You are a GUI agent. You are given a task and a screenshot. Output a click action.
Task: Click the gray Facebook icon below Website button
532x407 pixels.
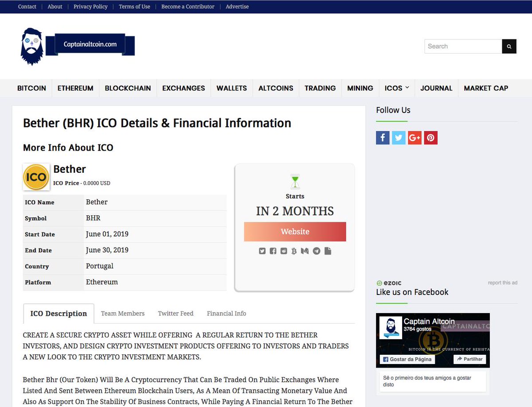click(x=273, y=251)
